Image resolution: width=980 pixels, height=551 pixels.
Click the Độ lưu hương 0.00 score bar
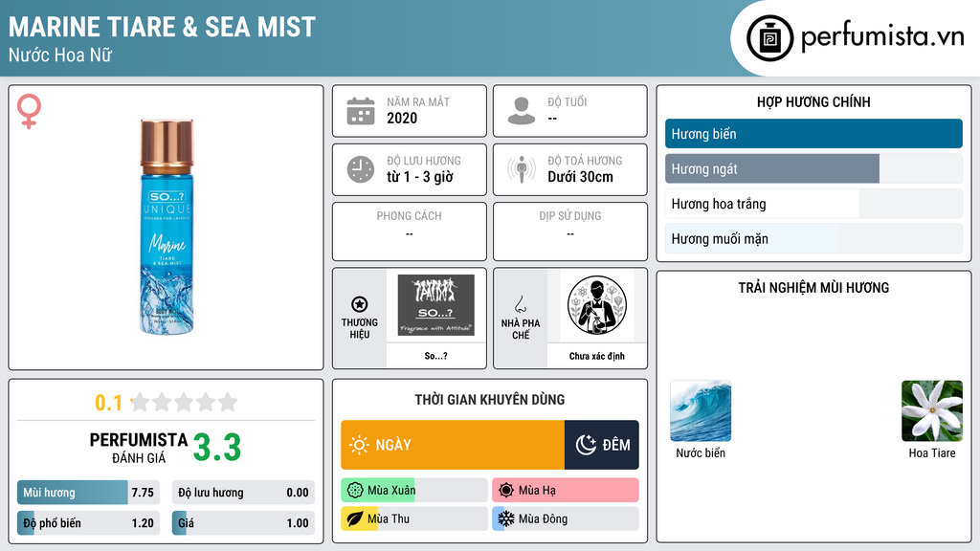243,493
